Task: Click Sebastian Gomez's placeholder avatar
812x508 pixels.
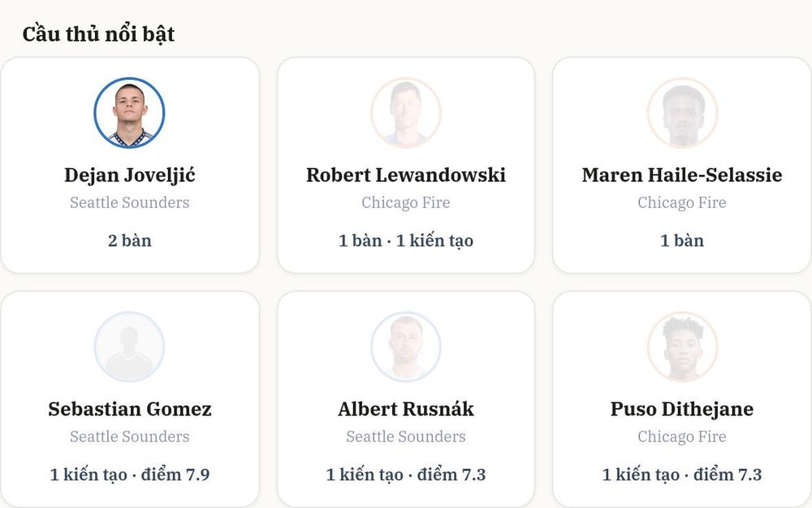Action: pyautogui.click(x=129, y=347)
